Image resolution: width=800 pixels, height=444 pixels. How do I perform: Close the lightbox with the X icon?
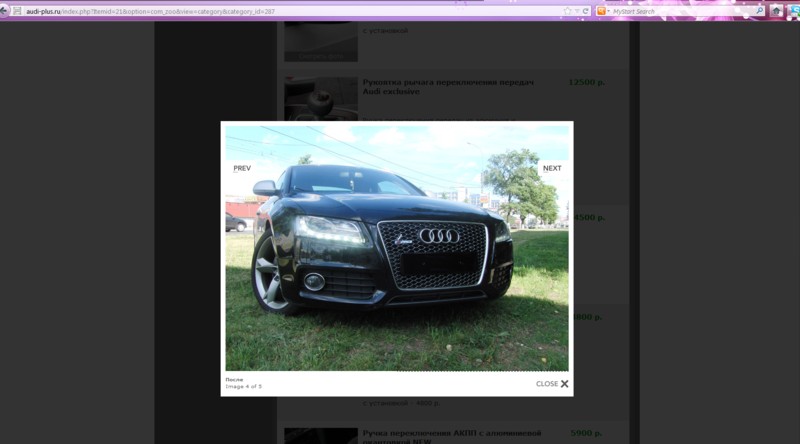(x=564, y=384)
